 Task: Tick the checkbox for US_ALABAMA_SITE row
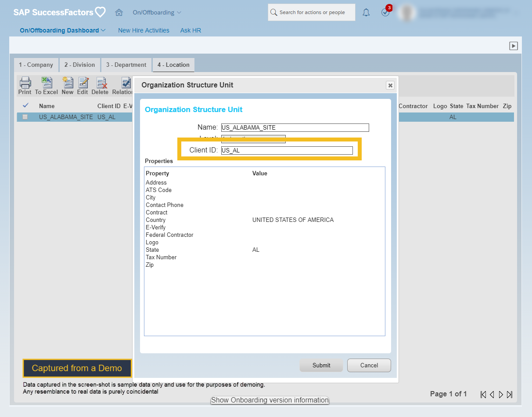[25, 117]
